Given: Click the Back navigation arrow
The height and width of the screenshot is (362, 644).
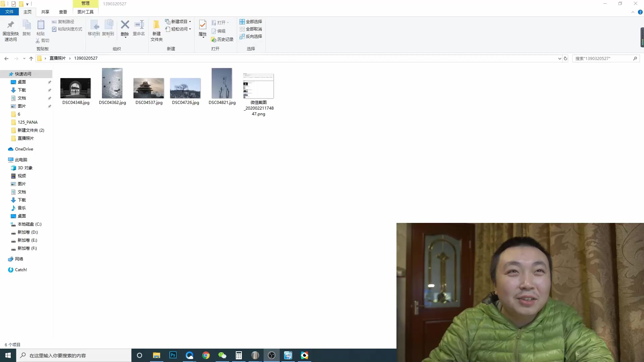Looking at the screenshot, I should coord(6,58).
